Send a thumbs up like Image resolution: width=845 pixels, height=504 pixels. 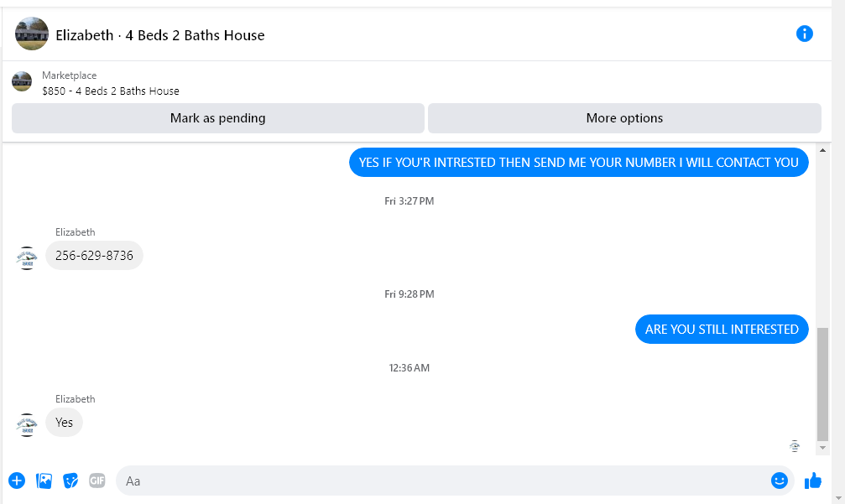point(812,481)
